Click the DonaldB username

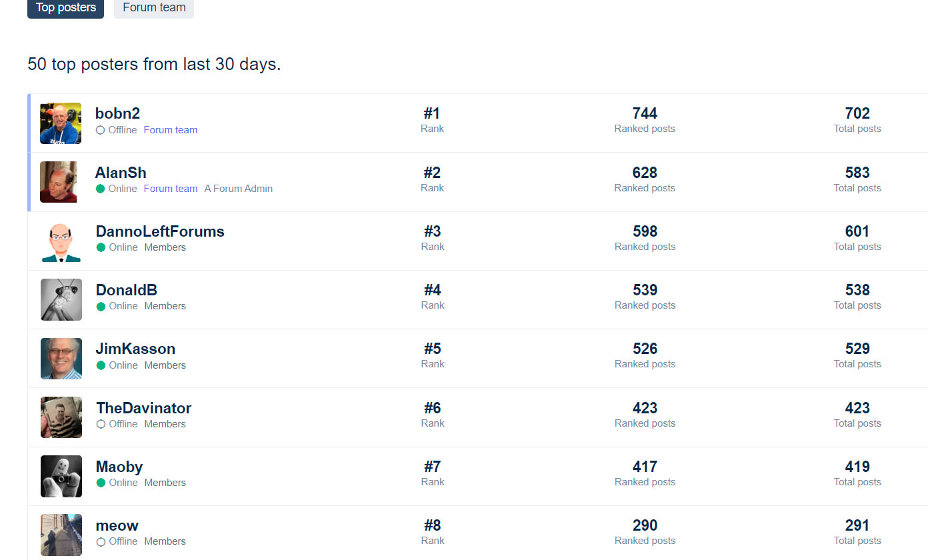tap(127, 290)
